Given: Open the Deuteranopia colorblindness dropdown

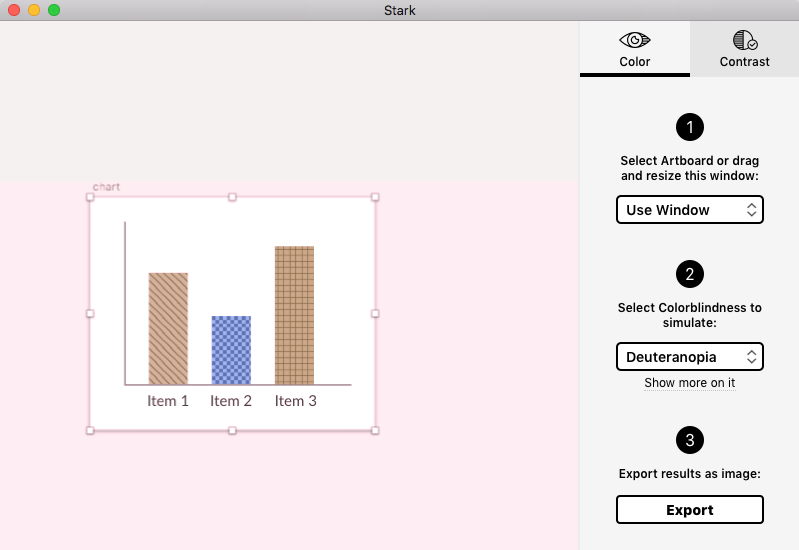Looking at the screenshot, I should [x=689, y=356].
